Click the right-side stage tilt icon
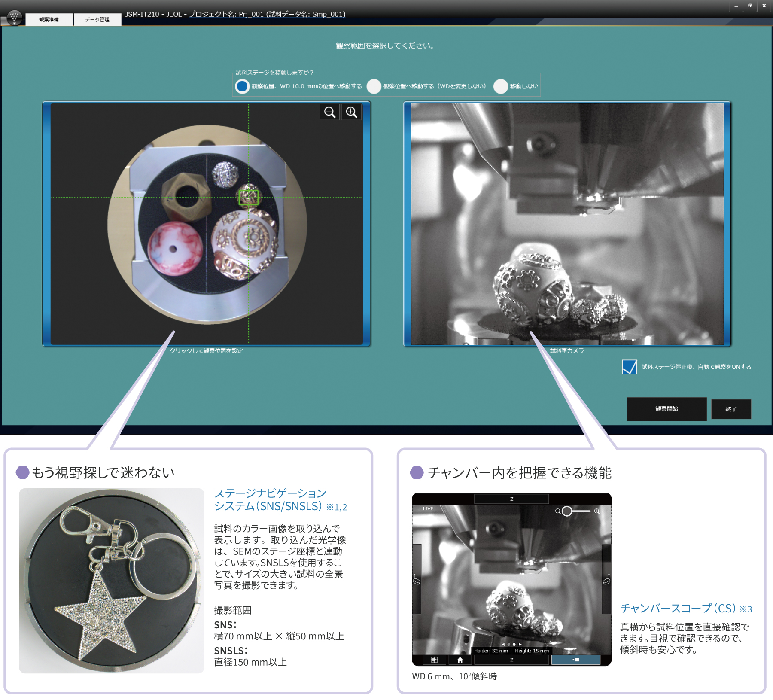 coord(606,581)
